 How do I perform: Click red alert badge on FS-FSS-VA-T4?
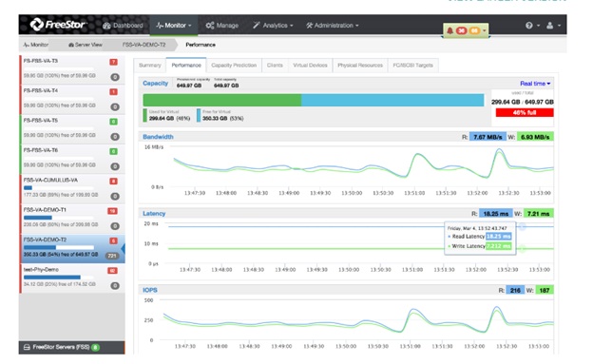113,91
